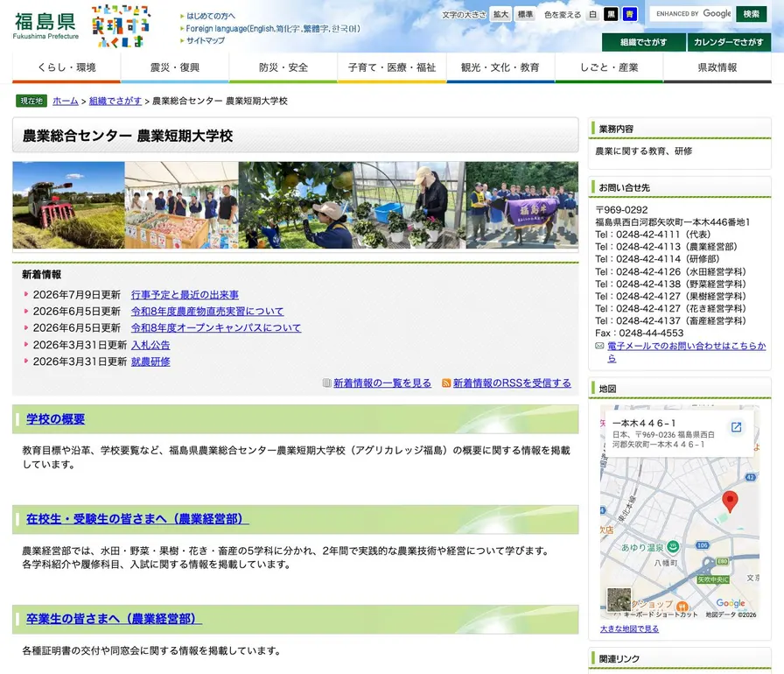Image resolution: width=784 pixels, height=674 pixels.
Task: Click the banner photo of combine harvester
Action: point(68,205)
